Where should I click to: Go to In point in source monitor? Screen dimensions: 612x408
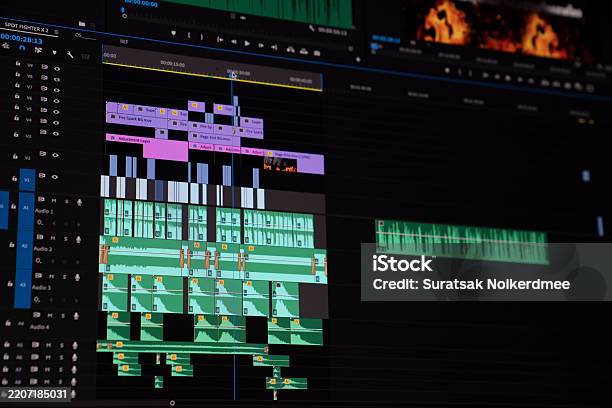point(220,40)
